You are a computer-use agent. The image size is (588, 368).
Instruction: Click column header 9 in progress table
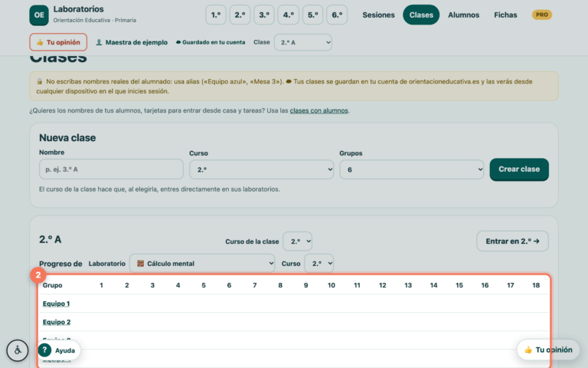[305, 285]
